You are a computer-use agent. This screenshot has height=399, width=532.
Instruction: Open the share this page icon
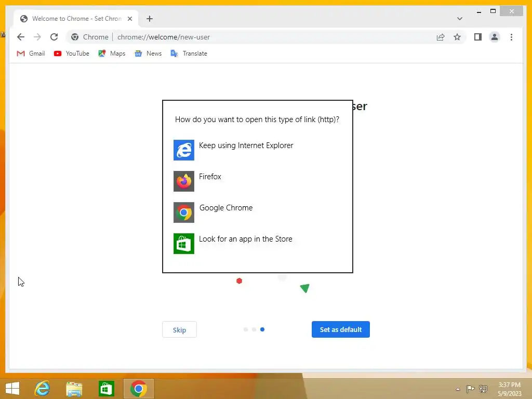[441, 37]
